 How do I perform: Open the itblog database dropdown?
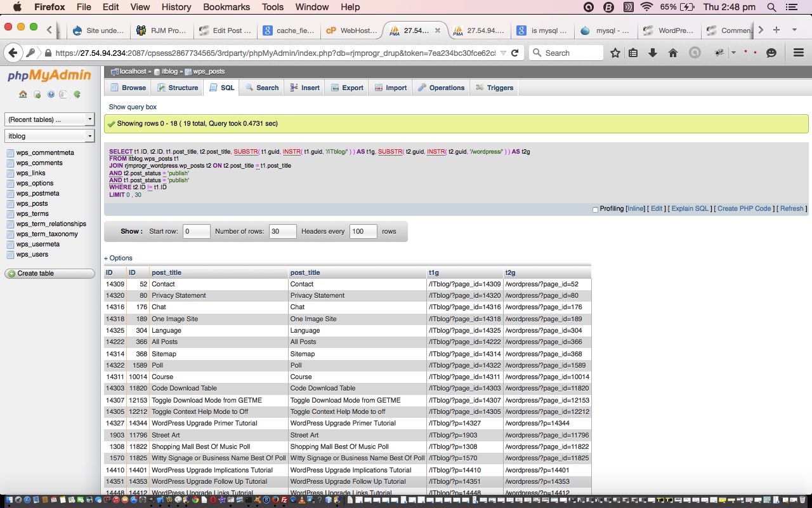pyautogui.click(x=49, y=136)
